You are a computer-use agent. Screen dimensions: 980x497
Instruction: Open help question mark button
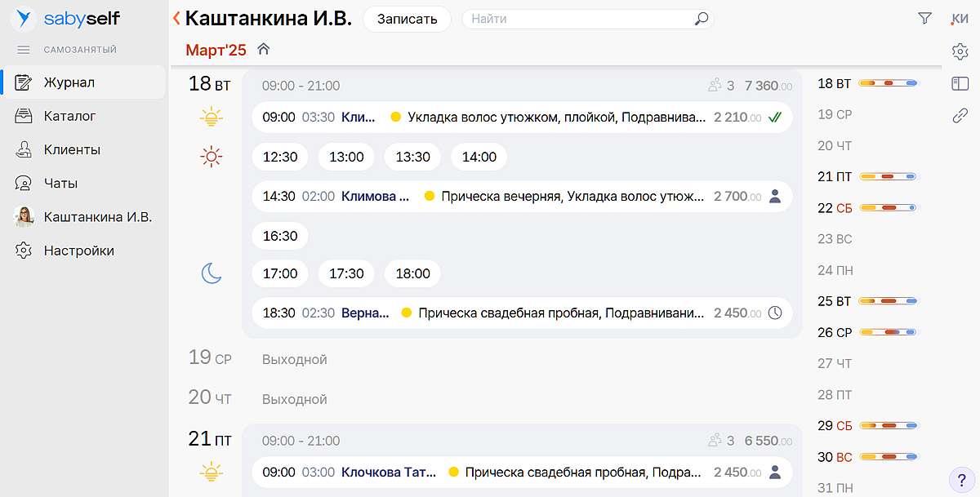click(961, 478)
